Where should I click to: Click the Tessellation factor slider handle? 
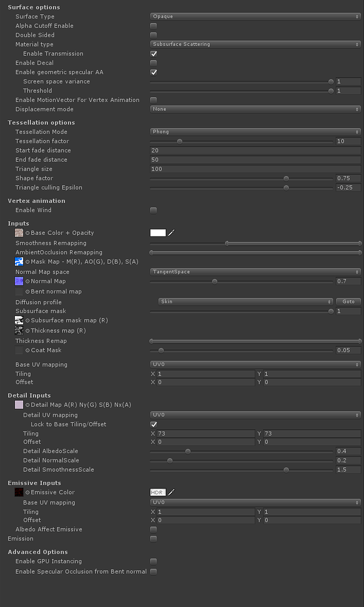180,142
